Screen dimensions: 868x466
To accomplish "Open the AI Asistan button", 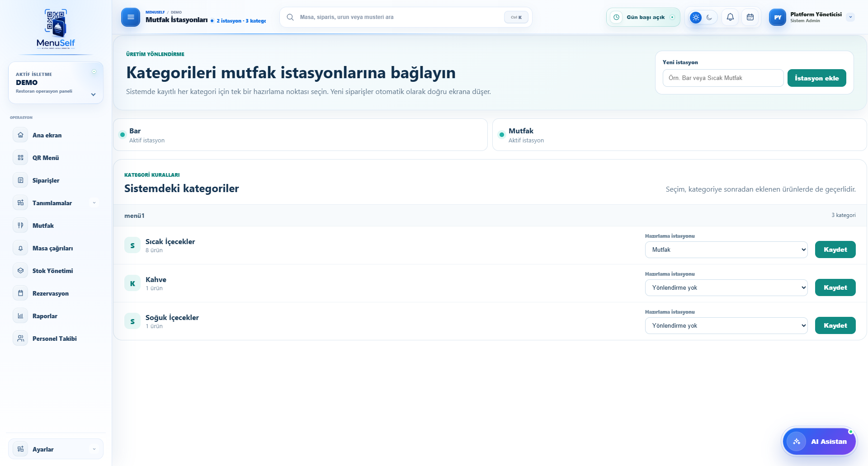I will pyautogui.click(x=819, y=442).
